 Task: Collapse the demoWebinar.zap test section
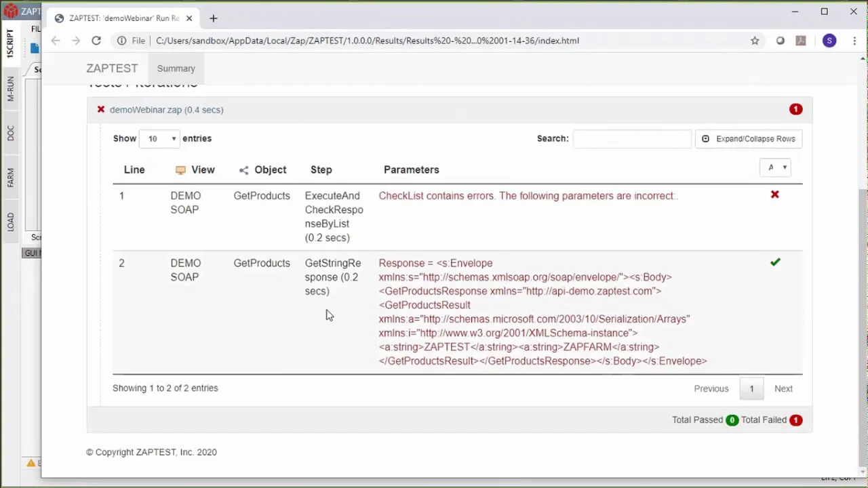[166, 110]
